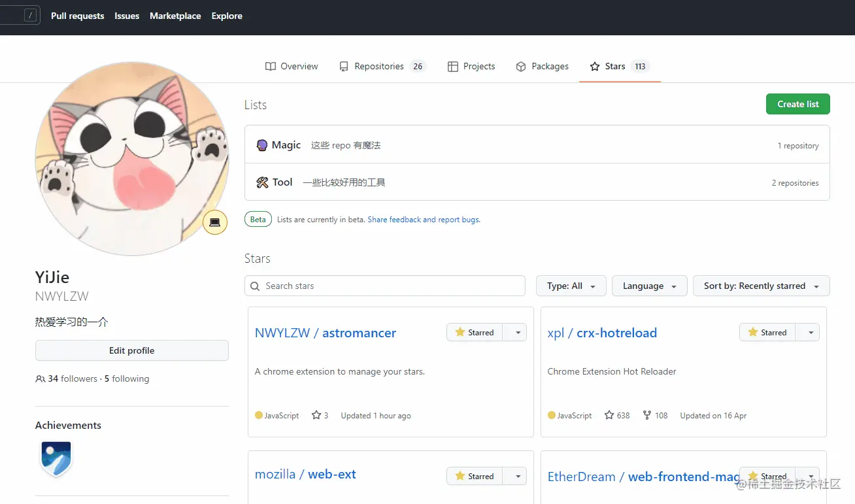Click the achievement badge under Achievements
This screenshot has height=504, width=855.
[x=56, y=459]
